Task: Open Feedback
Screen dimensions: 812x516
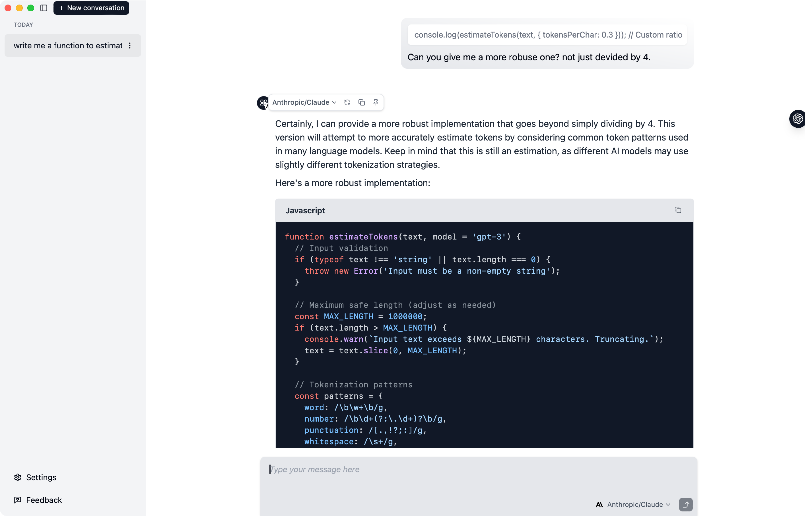Action: pyautogui.click(x=38, y=500)
